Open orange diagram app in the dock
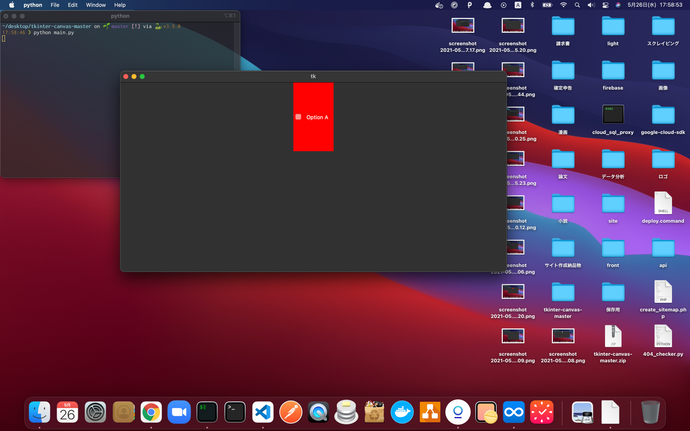Image resolution: width=690 pixels, height=431 pixels. [430, 413]
